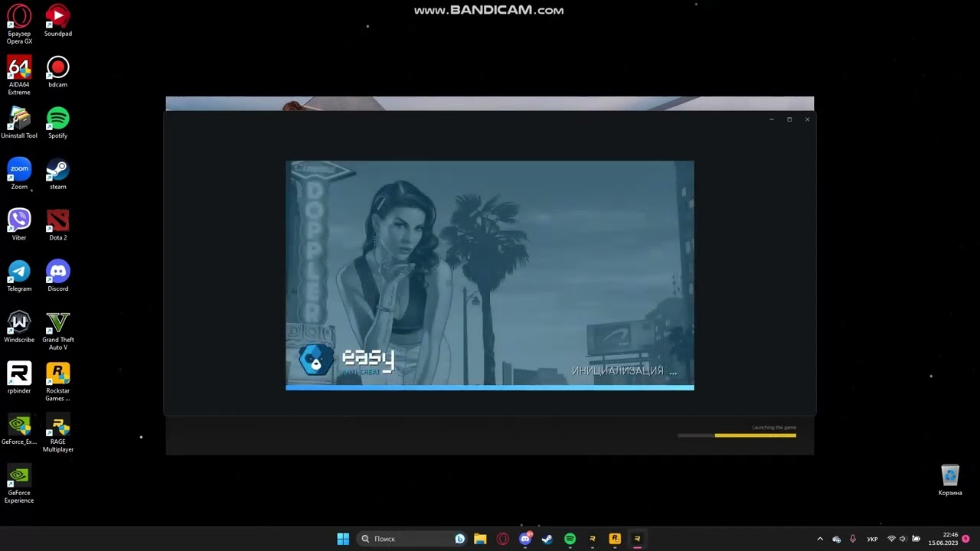This screenshot has width=980, height=551.
Task: Open the rpbinder desktop icon
Action: (x=19, y=378)
